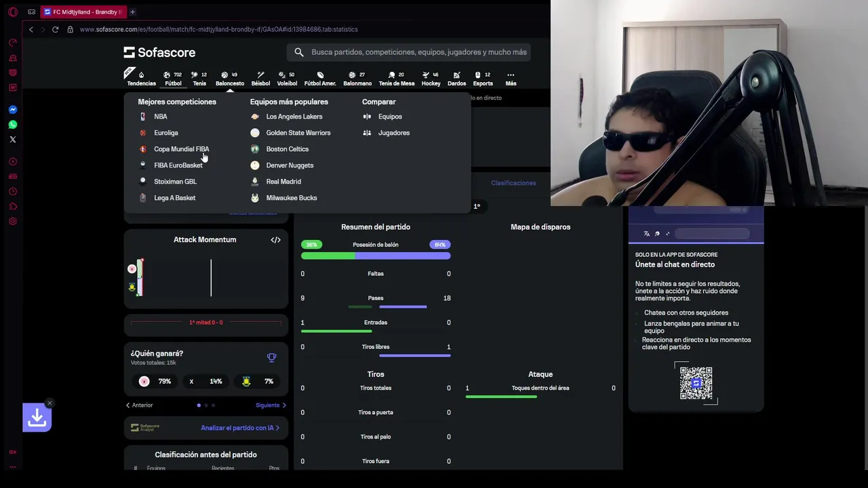Select the address bar URL

(x=218, y=29)
